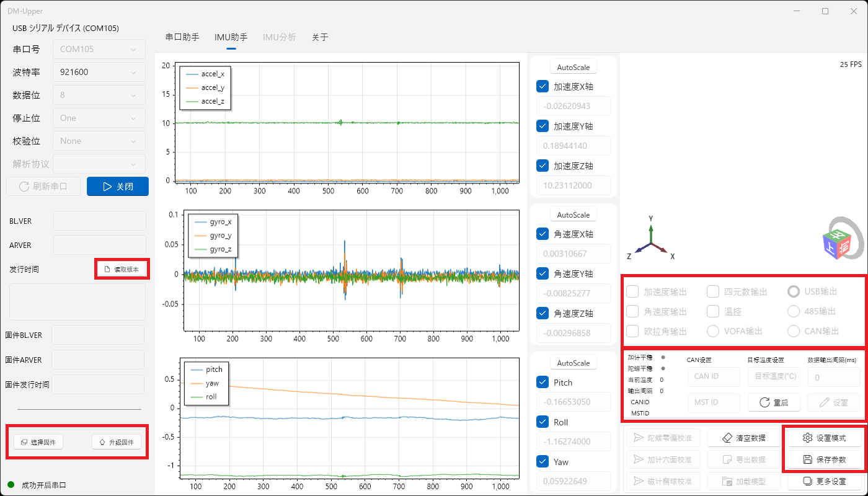This screenshot has width=868, height=496.
Task: Click the read version document icon button
Action: pos(122,269)
